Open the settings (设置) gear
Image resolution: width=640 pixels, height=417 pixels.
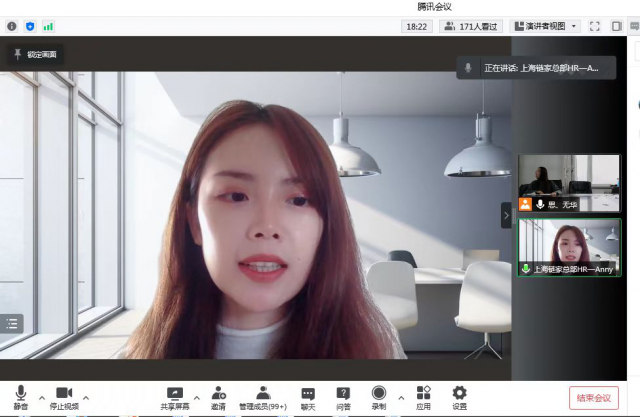coord(459,393)
